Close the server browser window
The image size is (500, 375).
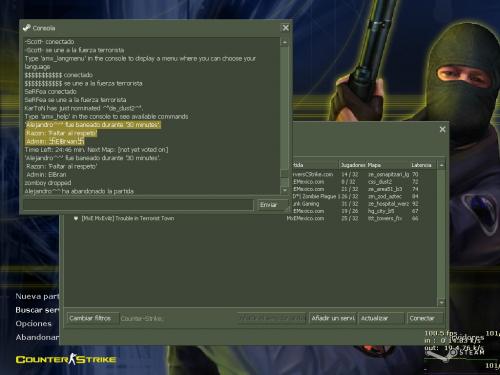[442, 129]
